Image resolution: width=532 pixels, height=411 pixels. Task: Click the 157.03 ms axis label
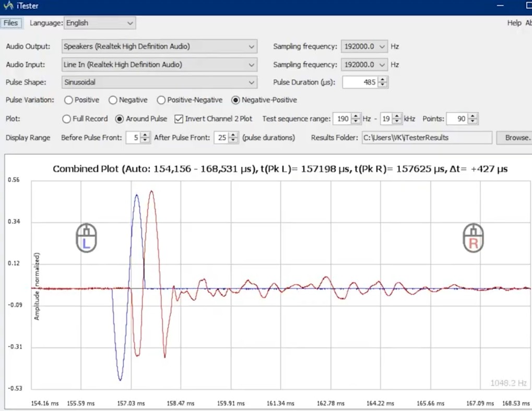click(131, 403)
